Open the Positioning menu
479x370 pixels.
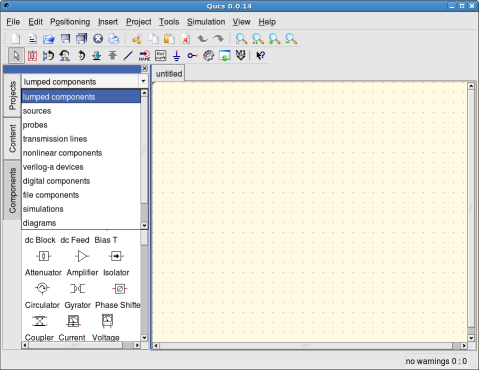70,22
